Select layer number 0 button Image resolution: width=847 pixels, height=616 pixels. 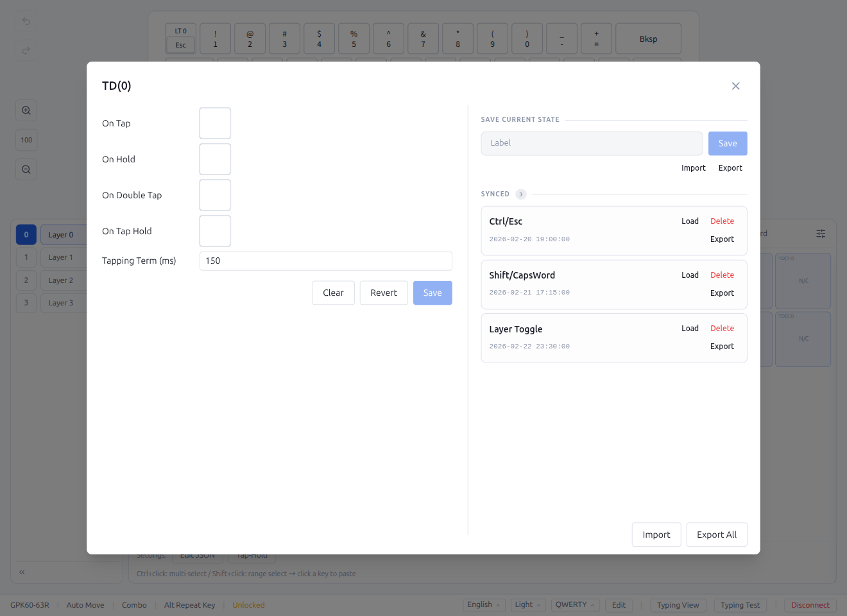pyautogui.click(x=26, y=235)
